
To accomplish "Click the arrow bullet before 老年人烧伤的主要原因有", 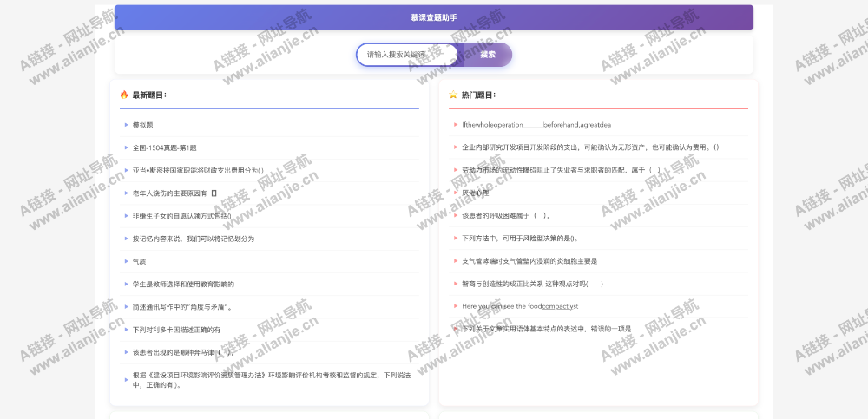I will (126, 193).
